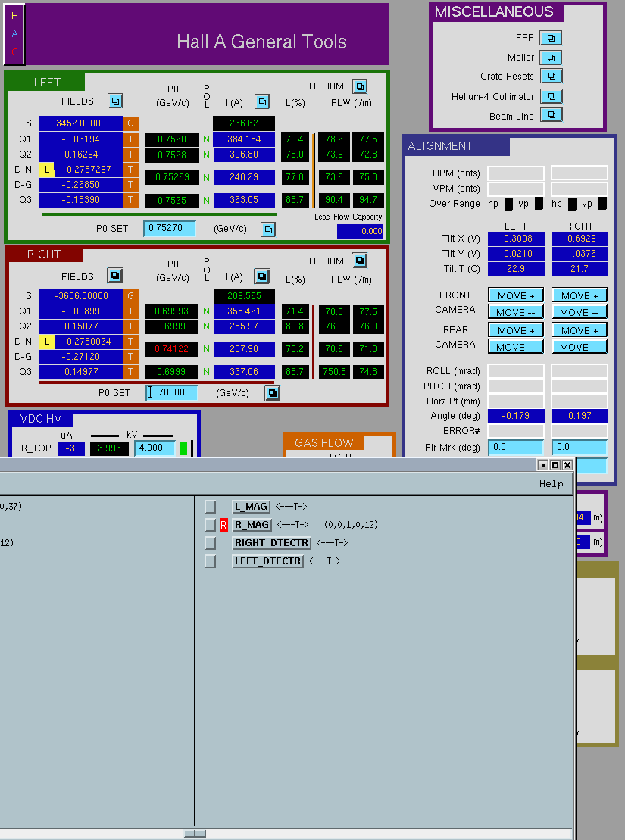Click LEFT front camera MOVE + button
The width and height of the screenshot is (625, 840).
pyautogui.click(x=516, y=295)
